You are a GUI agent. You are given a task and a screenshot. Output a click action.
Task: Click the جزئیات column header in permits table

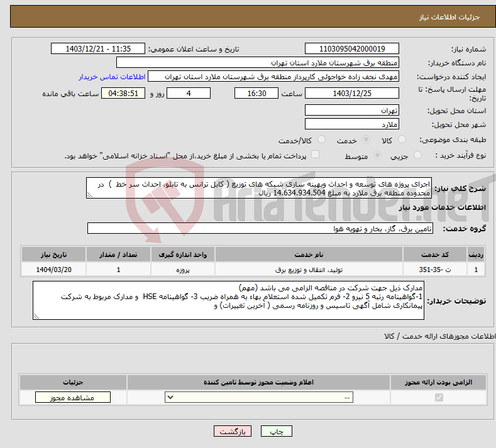[x=73, y=382]
